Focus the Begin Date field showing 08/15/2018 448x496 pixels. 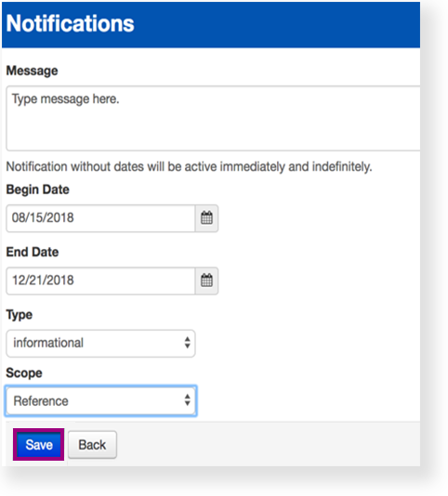click(x=100, y=218)
